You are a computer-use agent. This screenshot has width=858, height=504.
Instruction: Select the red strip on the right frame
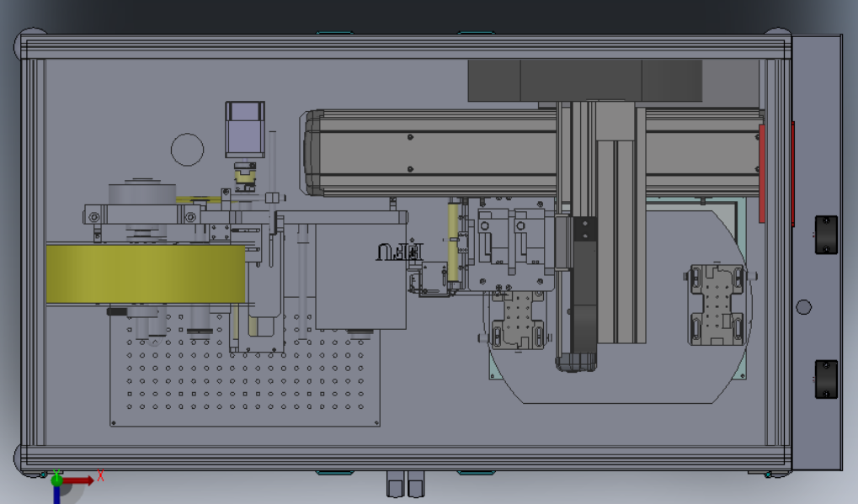coord(762,173)
